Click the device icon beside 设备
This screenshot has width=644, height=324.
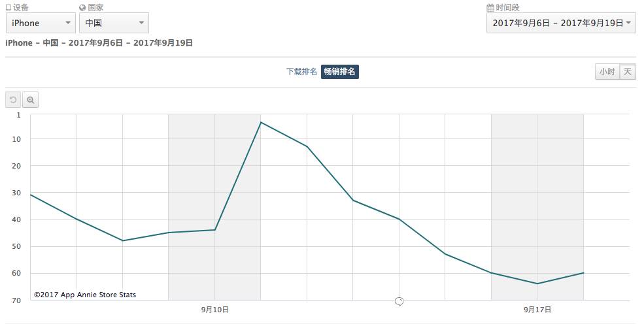(8, 8)
